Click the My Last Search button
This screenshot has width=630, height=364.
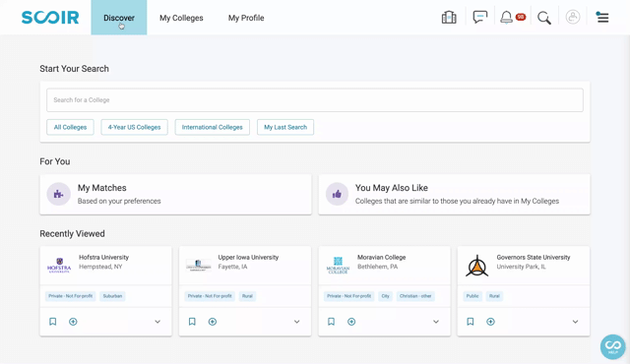(285, 127)
